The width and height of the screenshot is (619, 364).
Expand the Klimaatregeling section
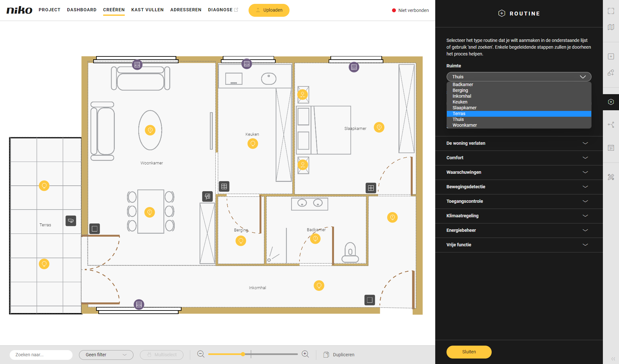pos(519,216)
